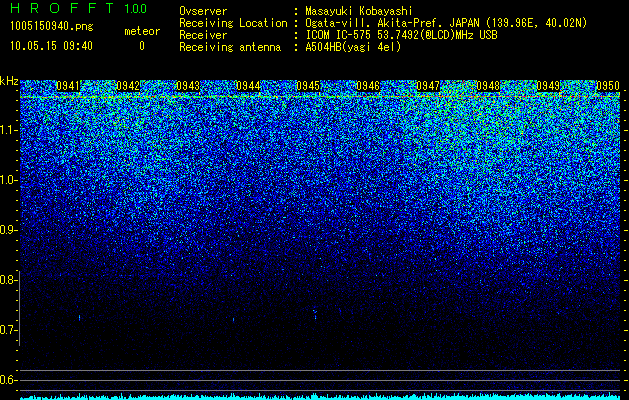Click the Receiving Location field label
Image resolution: width=629 pixels, height=400 pixels.
pos(233,23)
